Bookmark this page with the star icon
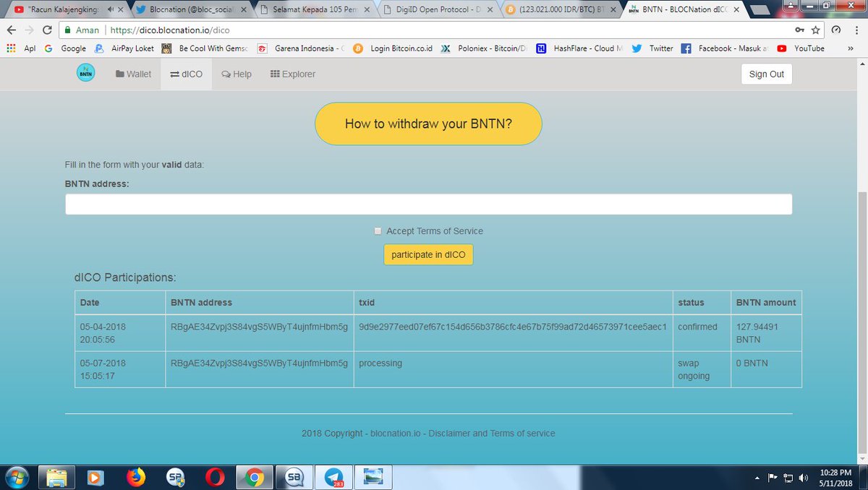Screen dimensions: 868x490 tap(816, 30)
